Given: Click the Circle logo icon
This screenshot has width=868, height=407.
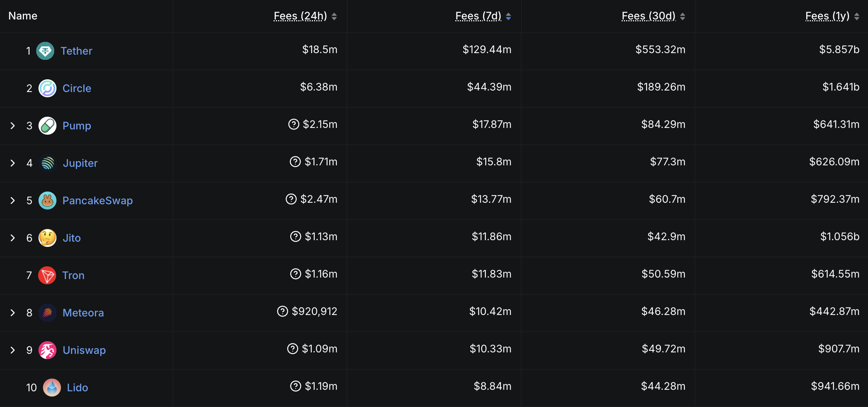Looking at the screenshot, I should pos(47,88).
